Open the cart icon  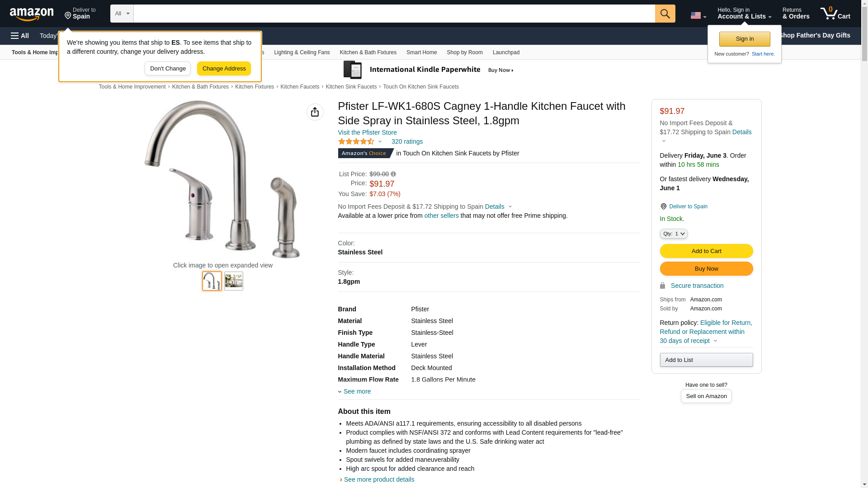[x=835, y=13]
